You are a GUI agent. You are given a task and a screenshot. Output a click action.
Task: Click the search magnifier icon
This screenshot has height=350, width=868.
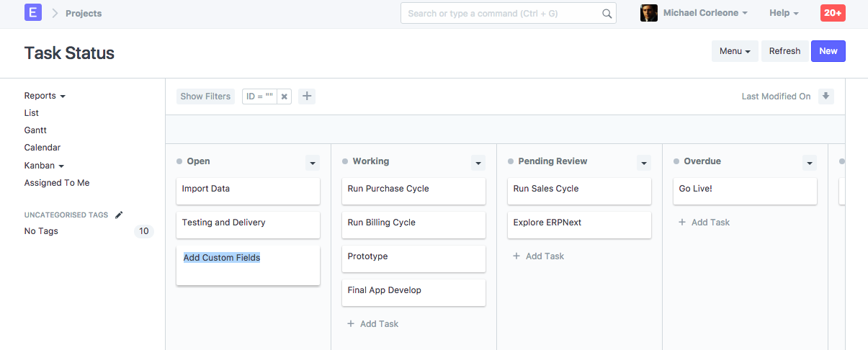pyautogui.click(x=607, y=14)
